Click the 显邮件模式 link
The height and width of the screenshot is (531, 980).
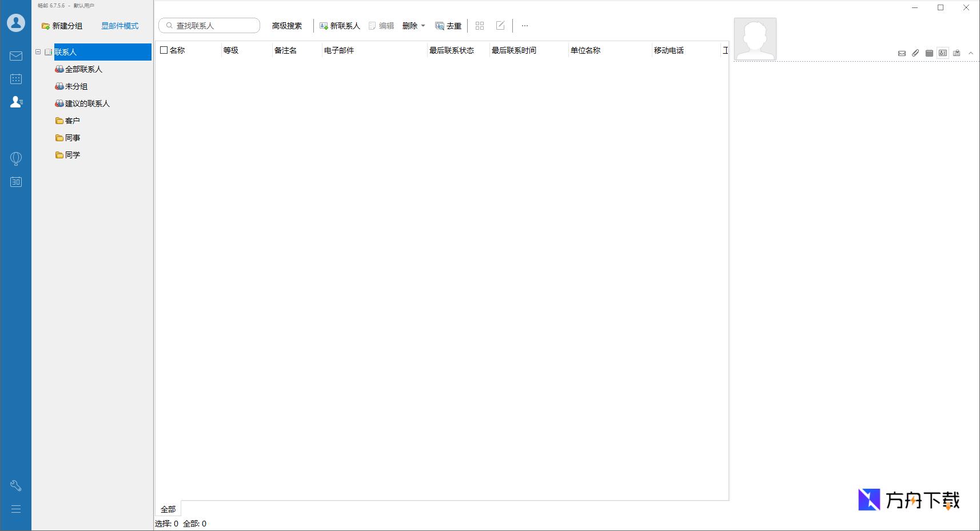[119, 26]
